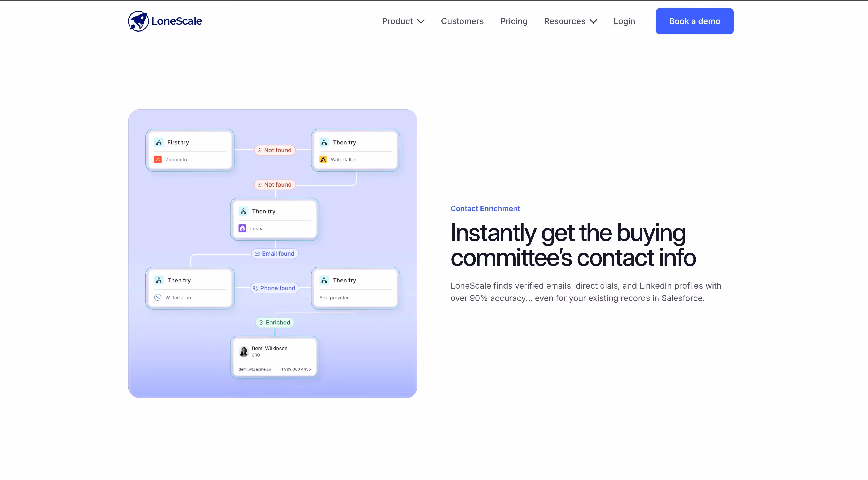Image resolution: width=868 pixels, height=480 pixels.
Task: Click the "Instantly get the buying committee's contact info" heading
Action: pos(573,245)
